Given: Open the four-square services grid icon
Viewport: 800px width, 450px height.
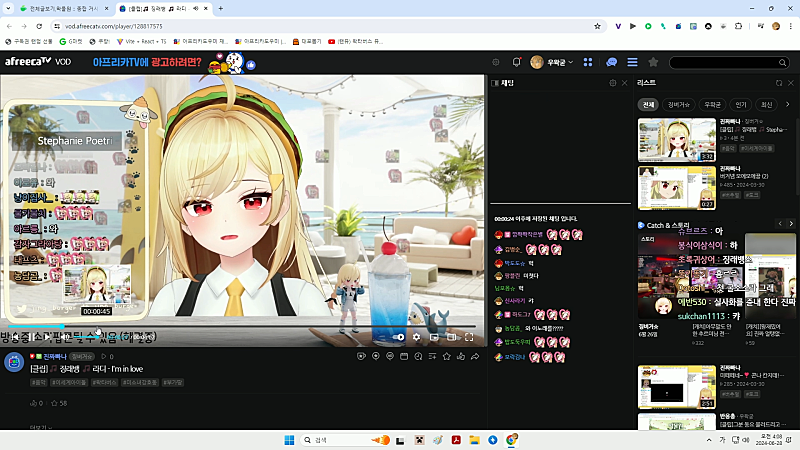Looking at the screenshot, I should coord(588,62).
